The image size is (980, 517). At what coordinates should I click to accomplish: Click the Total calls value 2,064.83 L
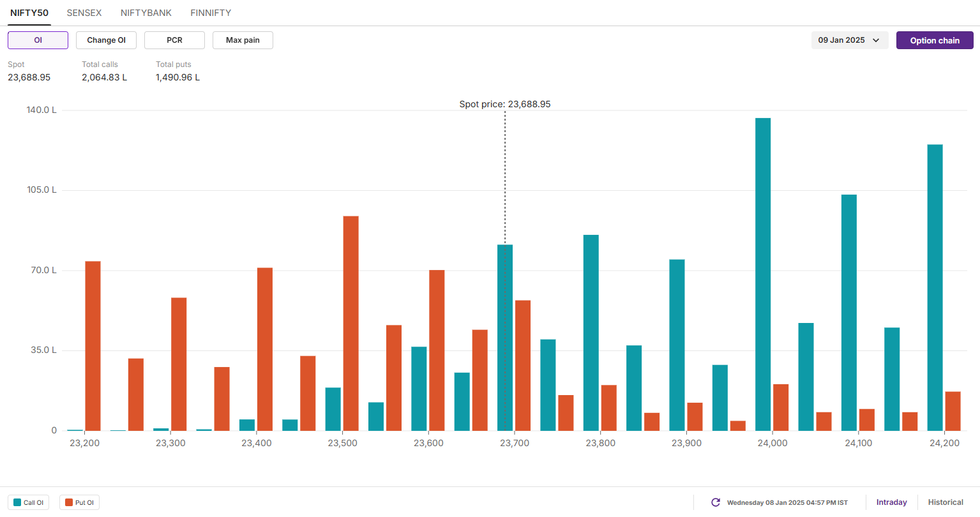[x=104, y=77]
